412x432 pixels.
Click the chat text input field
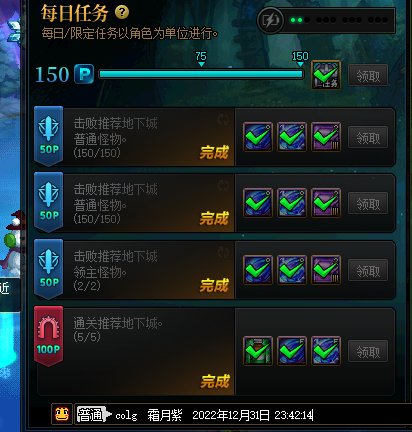tap(243, 415)
